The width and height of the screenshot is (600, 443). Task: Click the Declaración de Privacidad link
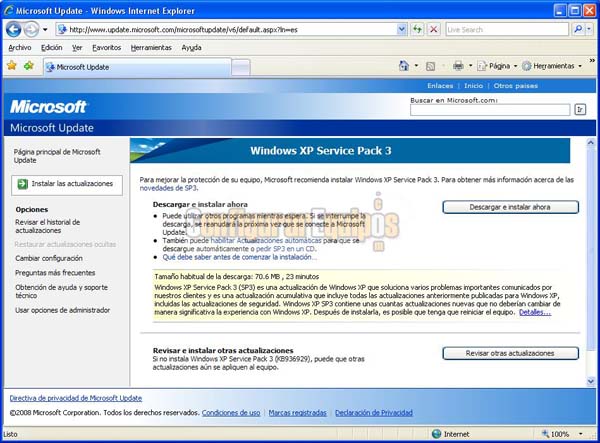click(374, 412)
